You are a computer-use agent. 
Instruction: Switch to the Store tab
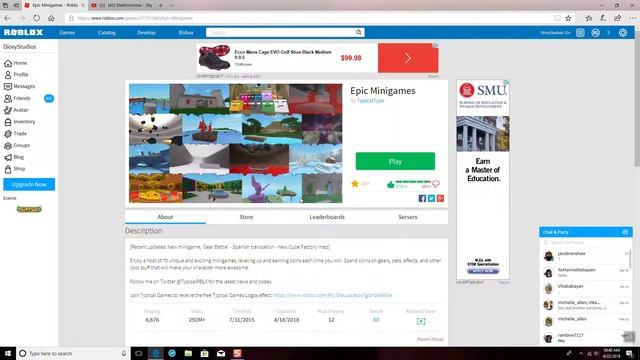(246, 217)
